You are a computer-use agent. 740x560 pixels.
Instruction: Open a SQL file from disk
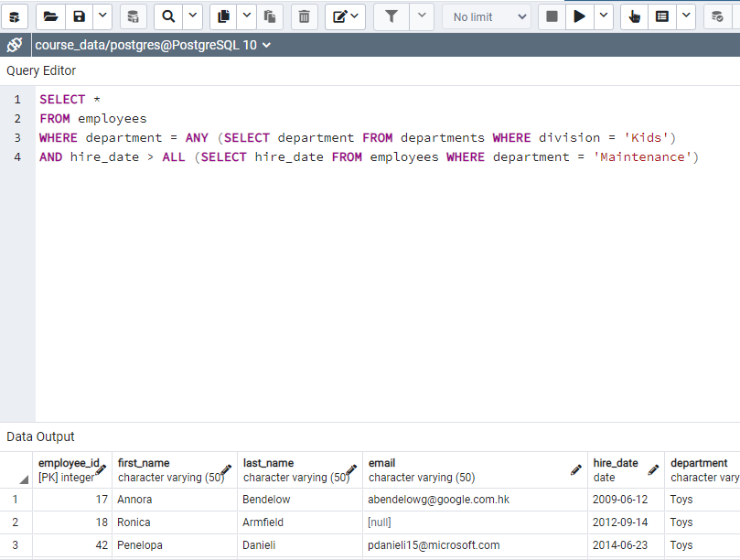coord(50,16)
